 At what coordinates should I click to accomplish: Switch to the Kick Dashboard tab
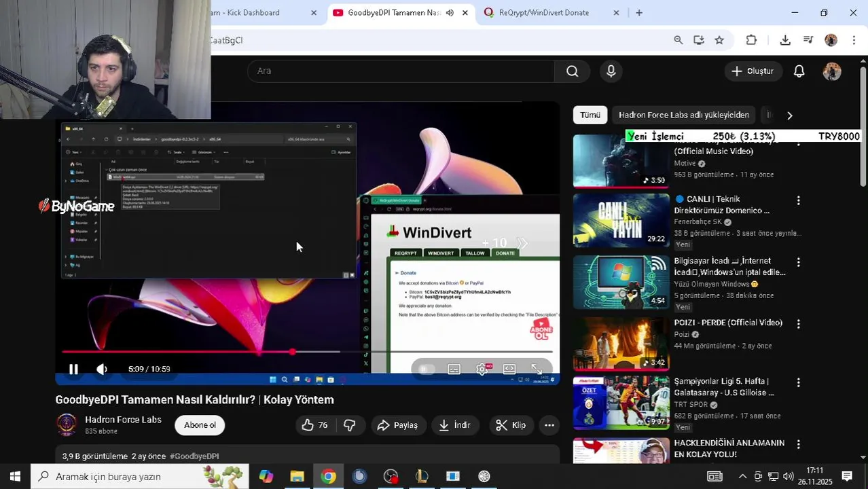coord(258,12)
